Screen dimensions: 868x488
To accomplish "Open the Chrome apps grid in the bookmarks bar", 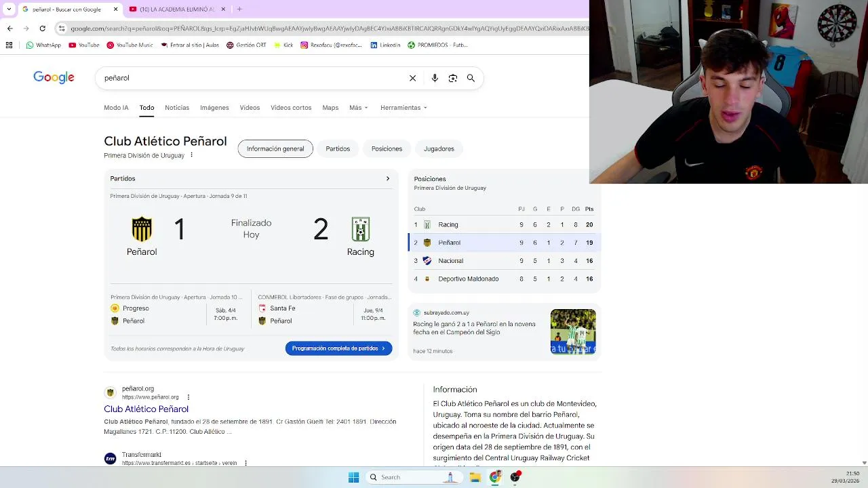I will pos(9,45).
